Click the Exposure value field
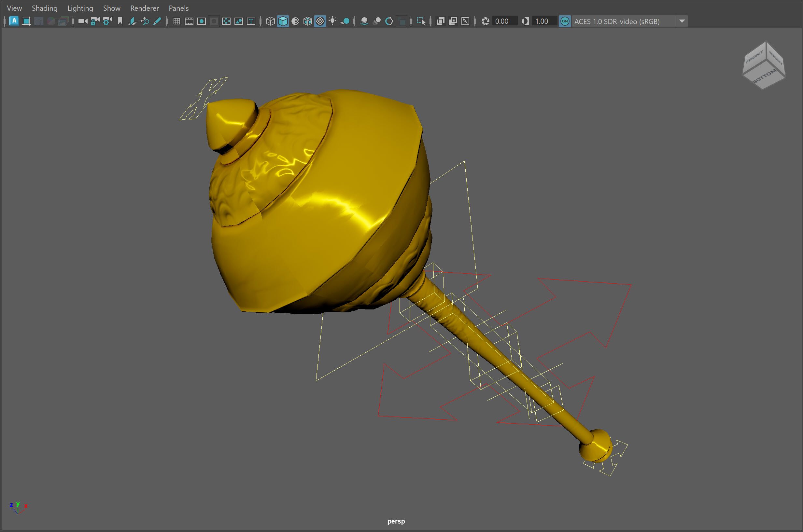 (504, 21)
